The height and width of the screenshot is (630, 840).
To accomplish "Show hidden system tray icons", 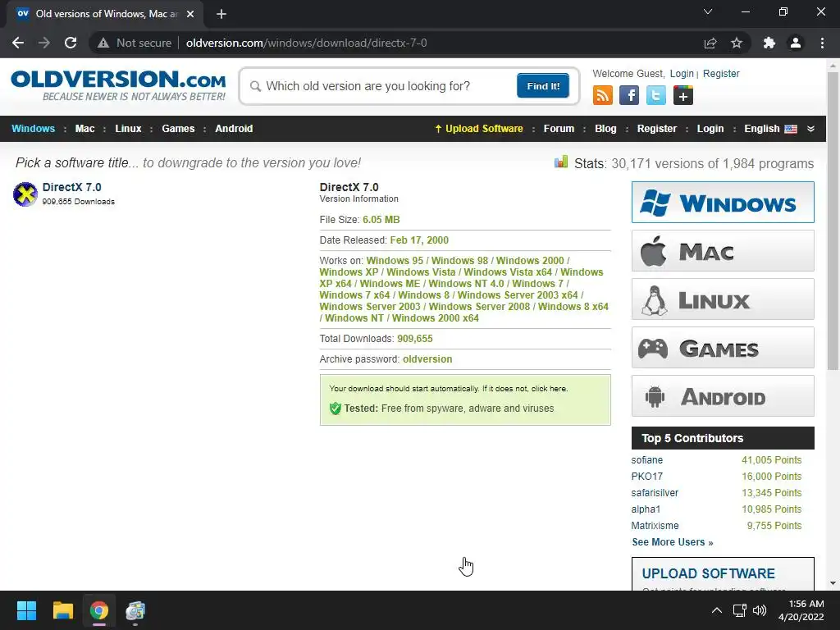I will (x=717, y=610).
